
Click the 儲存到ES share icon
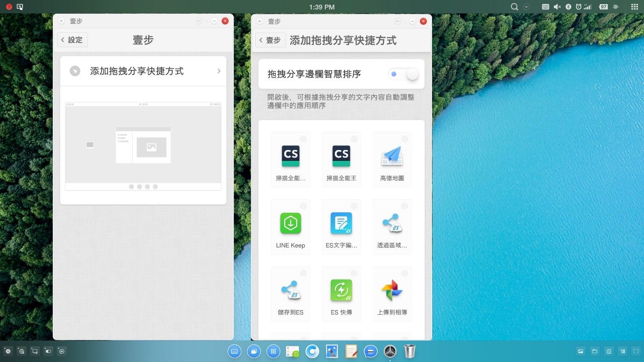point(290,290)
